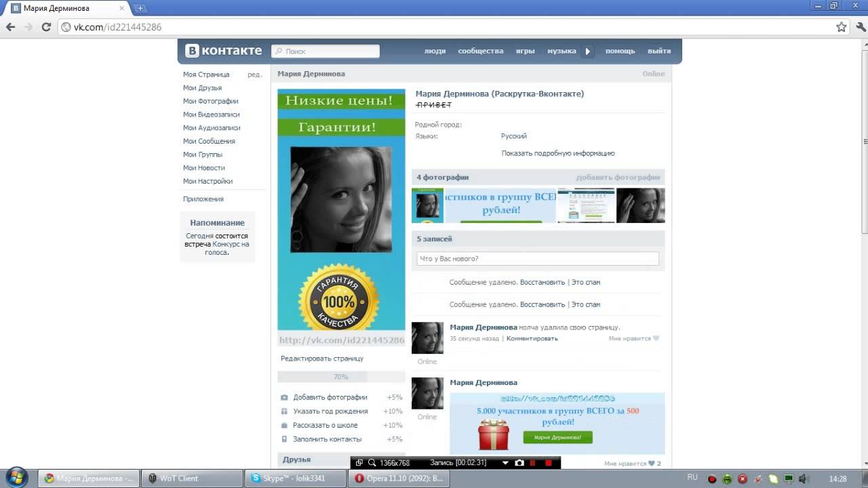868x488 pixels.
Task: Open Мои Настройки in the sidebar
Action: (x=208, y=181)
